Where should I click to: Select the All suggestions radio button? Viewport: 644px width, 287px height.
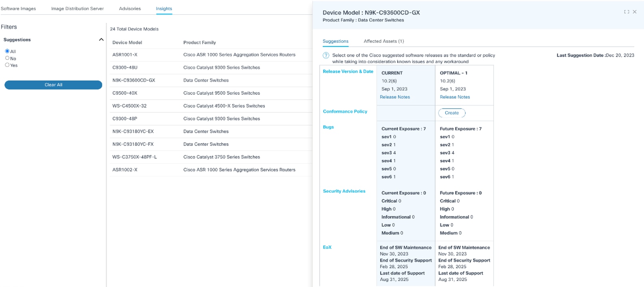(7, 51)
